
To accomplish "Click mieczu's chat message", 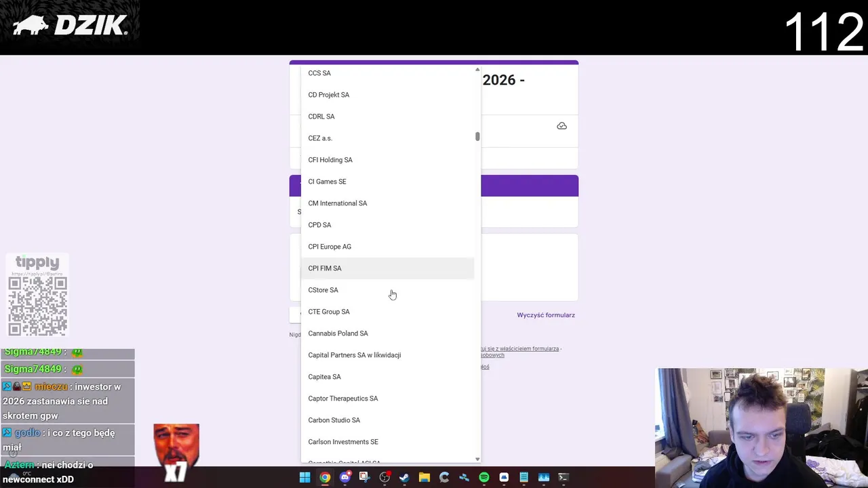I will click(68, 401).
